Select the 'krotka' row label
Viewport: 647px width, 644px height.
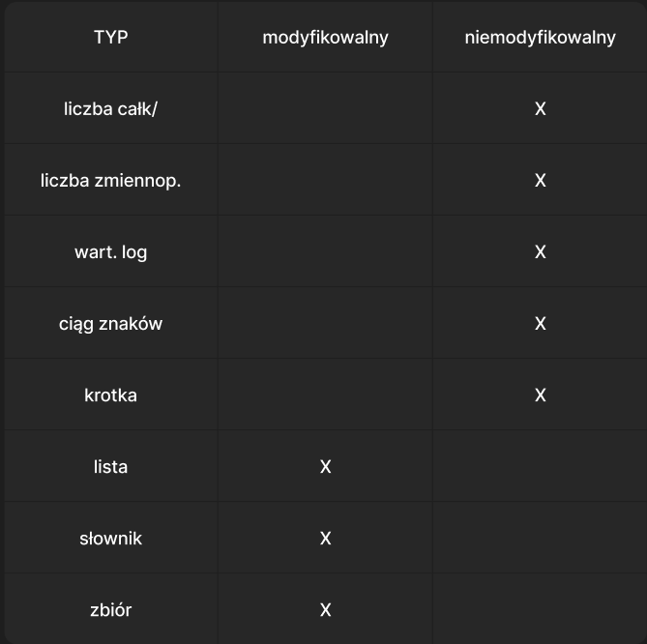tap(110, 395)
